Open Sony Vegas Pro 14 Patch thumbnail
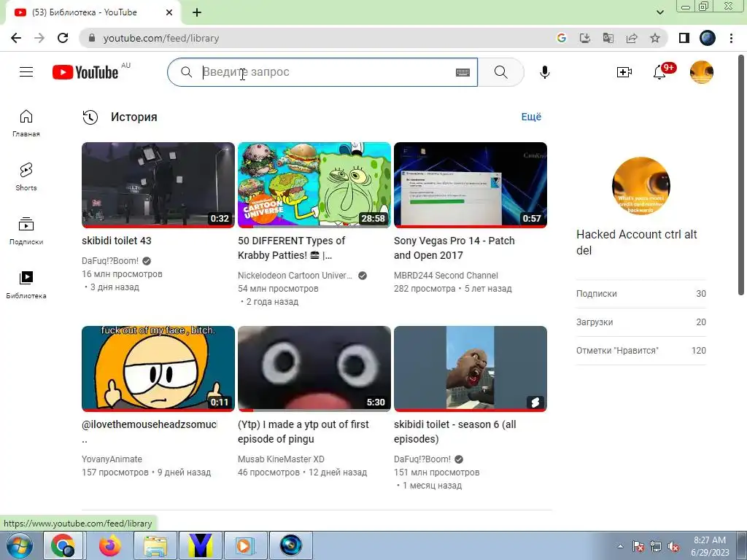The image size is (747, 560). point(471,184)
